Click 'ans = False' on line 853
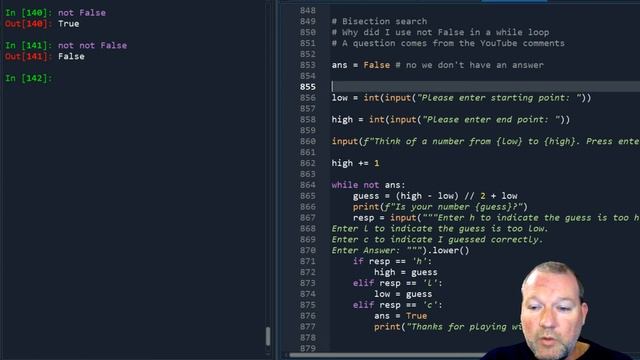640x360 pixels. coord(360,65)
